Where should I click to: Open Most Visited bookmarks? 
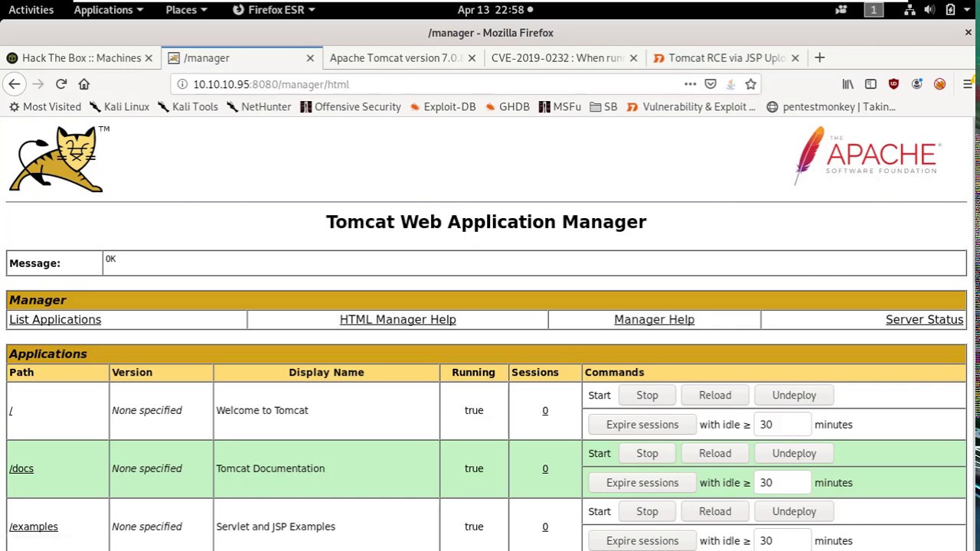coord(44,107)
